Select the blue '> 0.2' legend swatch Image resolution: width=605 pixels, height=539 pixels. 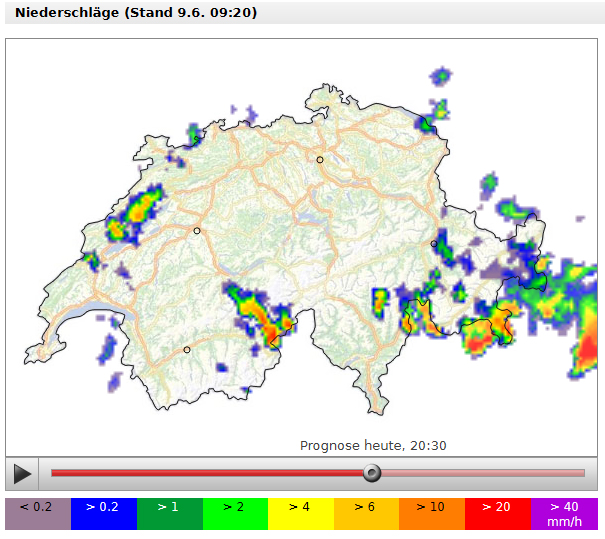pos(103,513)
